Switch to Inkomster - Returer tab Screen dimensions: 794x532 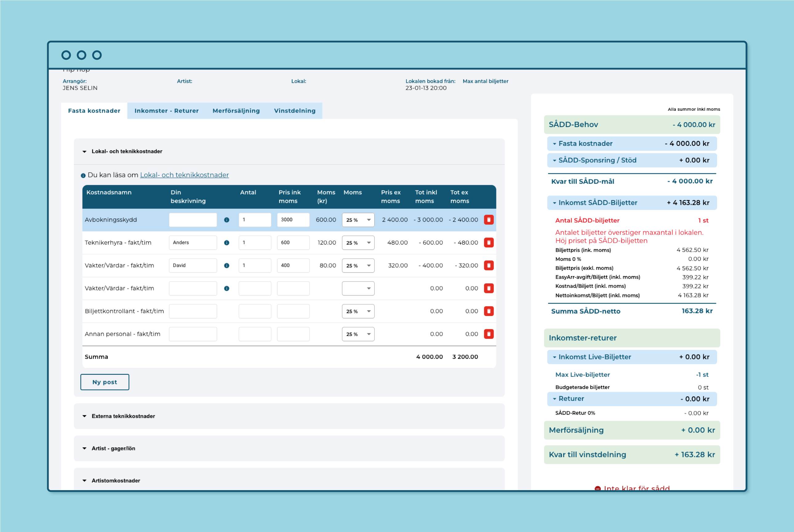pyautogui.click(x=166, y=110)
